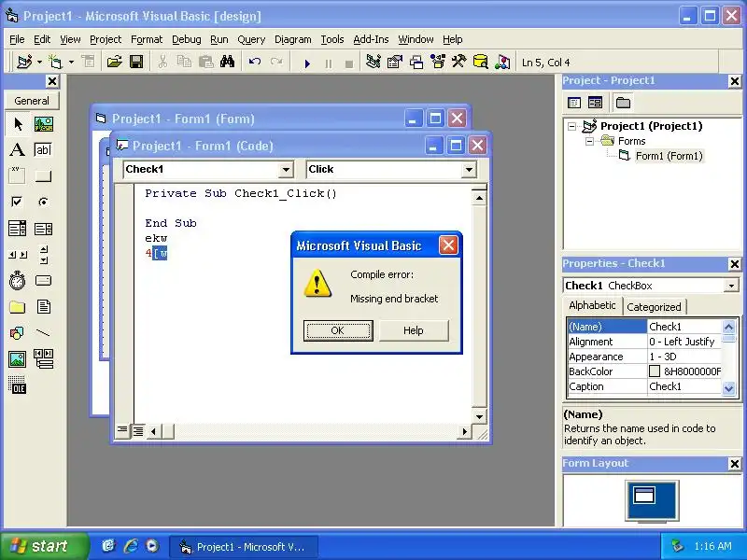Select the FileListBox tool in toolbox

(43, 307)
